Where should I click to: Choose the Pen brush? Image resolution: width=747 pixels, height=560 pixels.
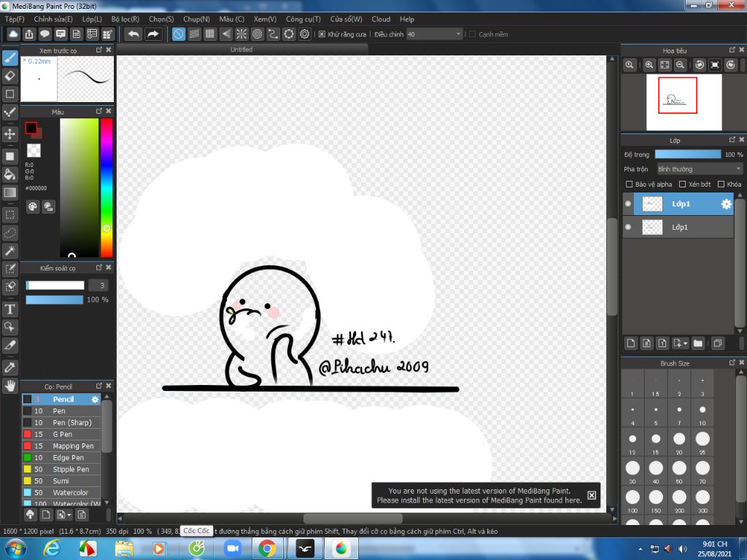click(61, 411)
